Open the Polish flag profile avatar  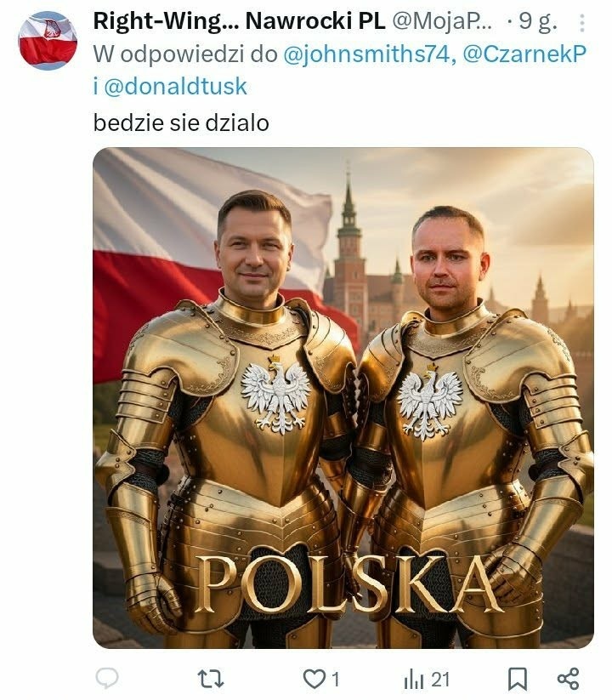48,41
